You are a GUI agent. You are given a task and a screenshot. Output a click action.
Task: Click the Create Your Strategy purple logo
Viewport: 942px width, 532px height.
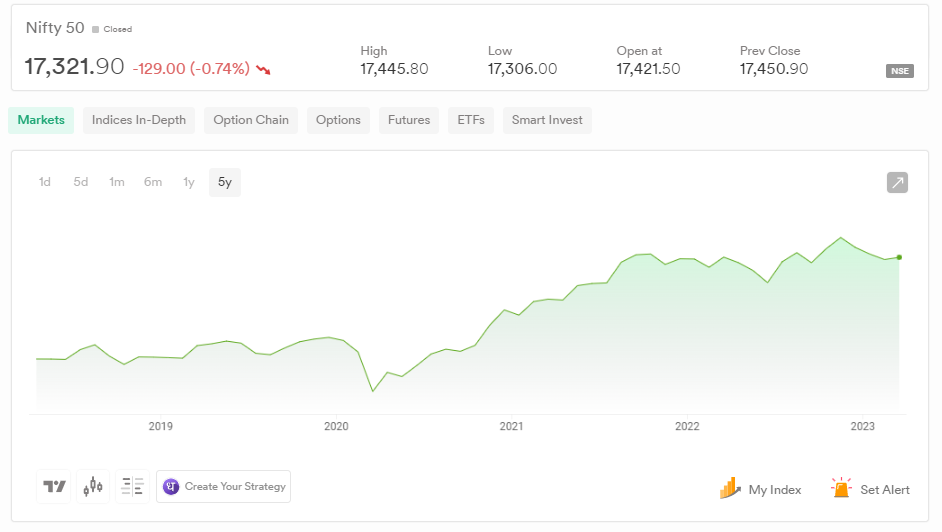(x=171, y=486)
